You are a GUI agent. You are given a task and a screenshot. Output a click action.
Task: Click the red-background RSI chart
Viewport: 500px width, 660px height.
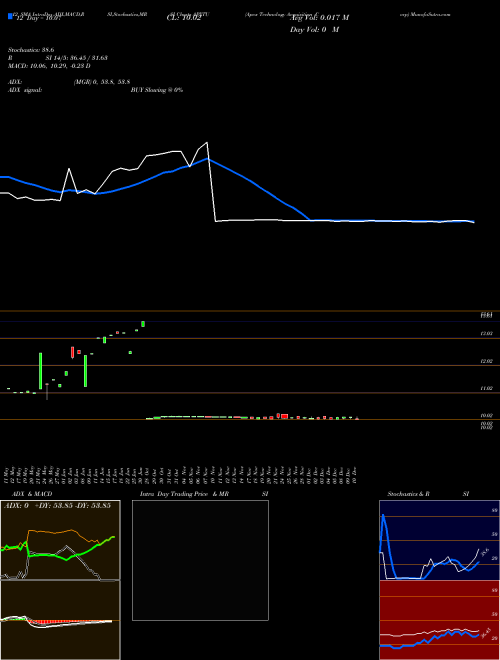point(439,620)
